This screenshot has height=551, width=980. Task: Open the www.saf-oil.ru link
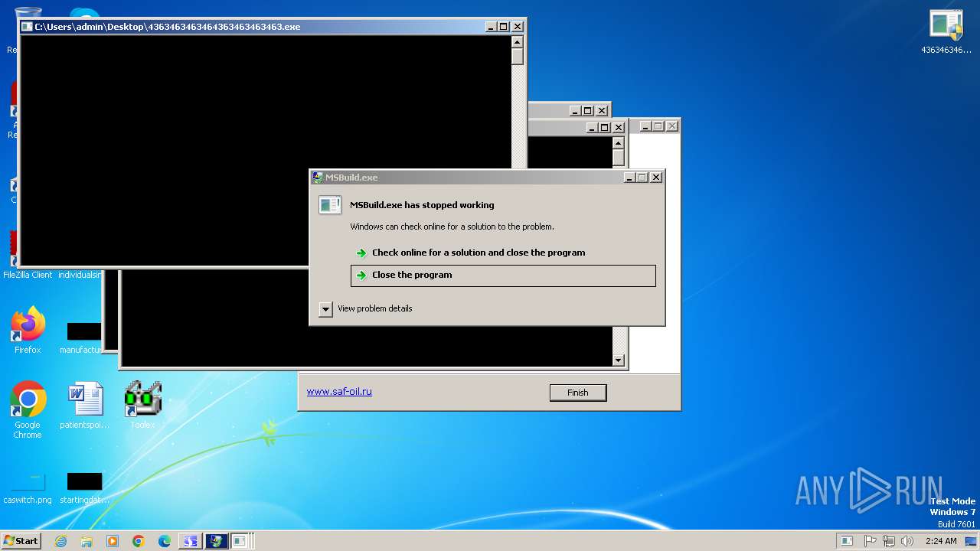[339, 391]
